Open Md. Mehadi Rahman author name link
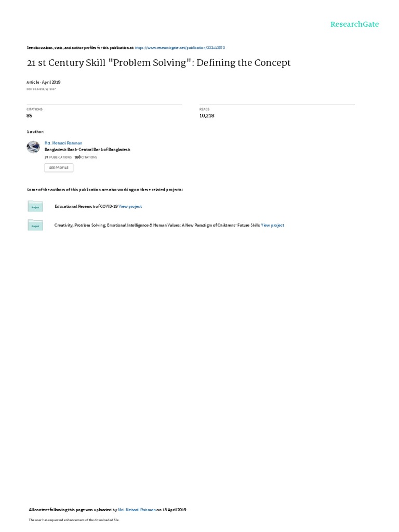399x532 pixels. [63, 143]
